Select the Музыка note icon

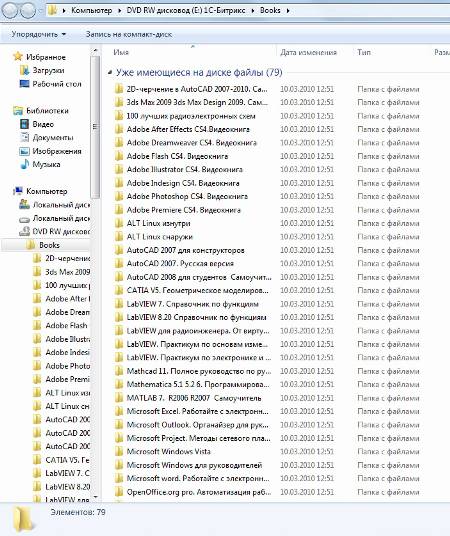pyautogui.click(x=25, y=164)
